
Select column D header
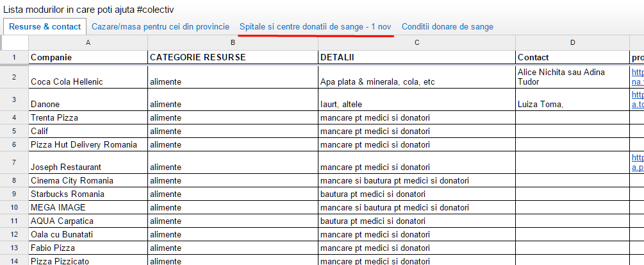point(572,42)
